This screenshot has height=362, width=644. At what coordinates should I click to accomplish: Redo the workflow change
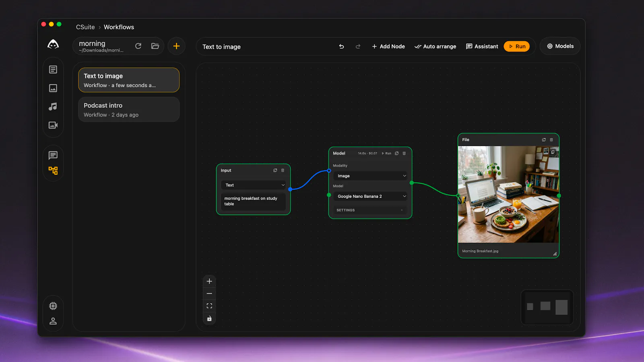[x=358, y=46]
